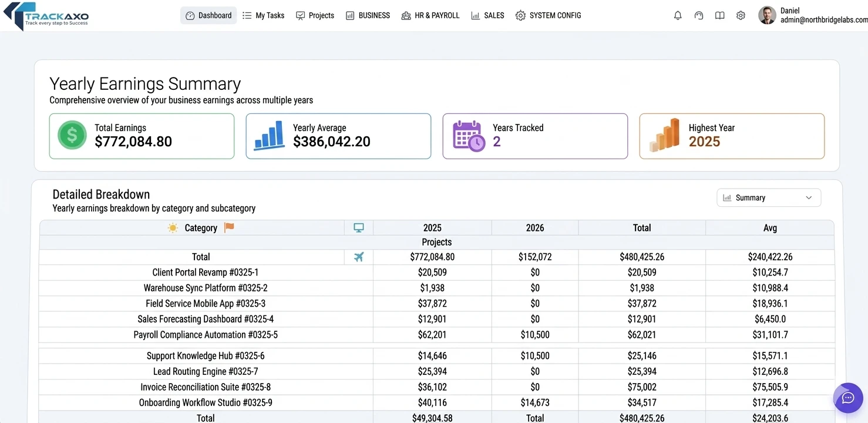The height and width of the screenshot is (423, 868).
Task: Click the headset support icon
Action: pyautogui.click(x=698, y=15)
